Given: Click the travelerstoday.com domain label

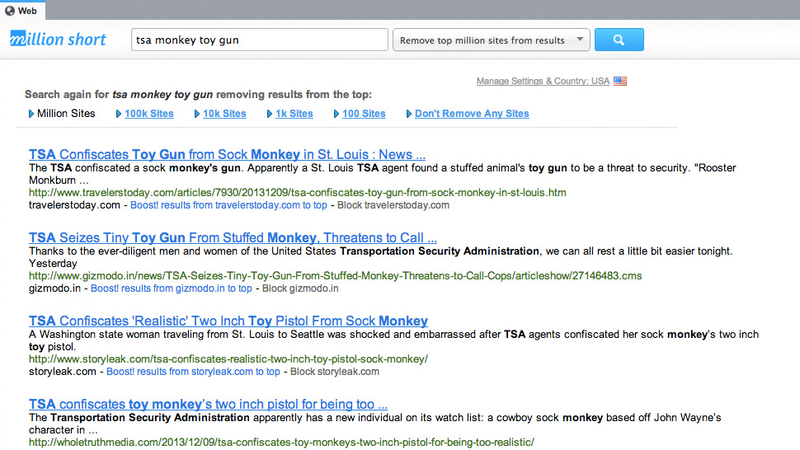Looking at the screenshot, I should point(74,205).
